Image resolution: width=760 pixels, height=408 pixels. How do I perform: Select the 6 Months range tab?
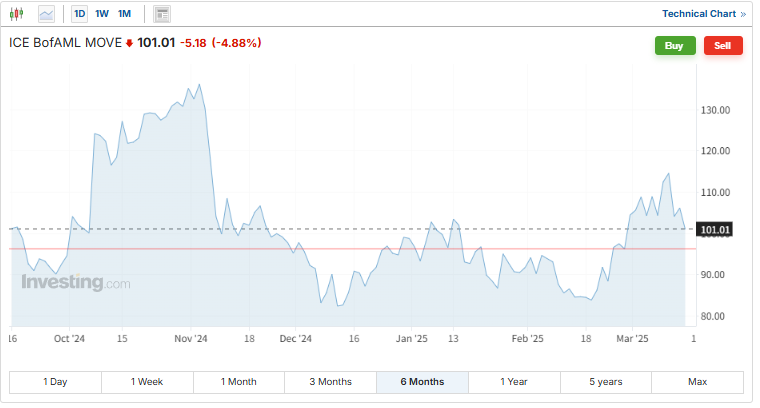(422, 382)
